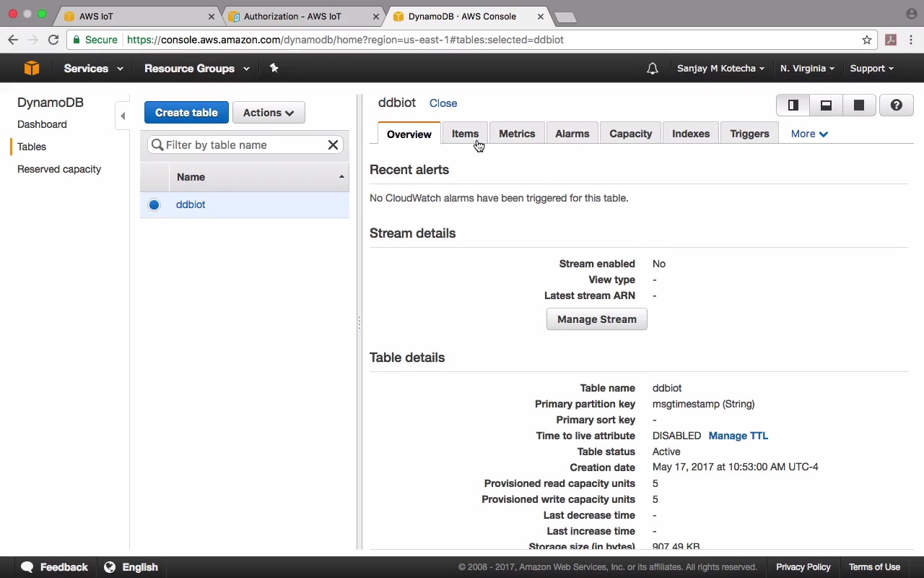Click the Filter by table name field
This screenshot has height=578, width=924.
point(245,145)
